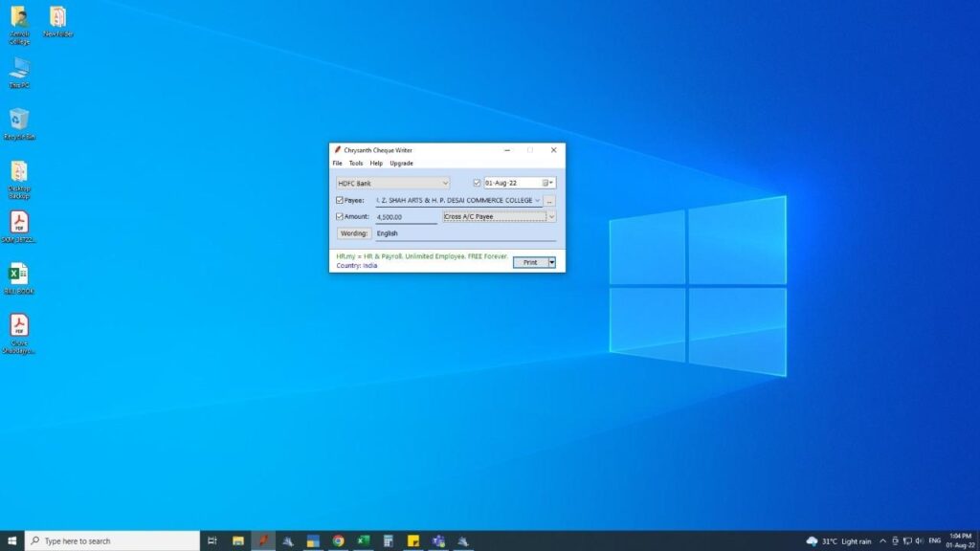
Task: Expand the Print button's dropdown arrow
Action: (551, 262)
